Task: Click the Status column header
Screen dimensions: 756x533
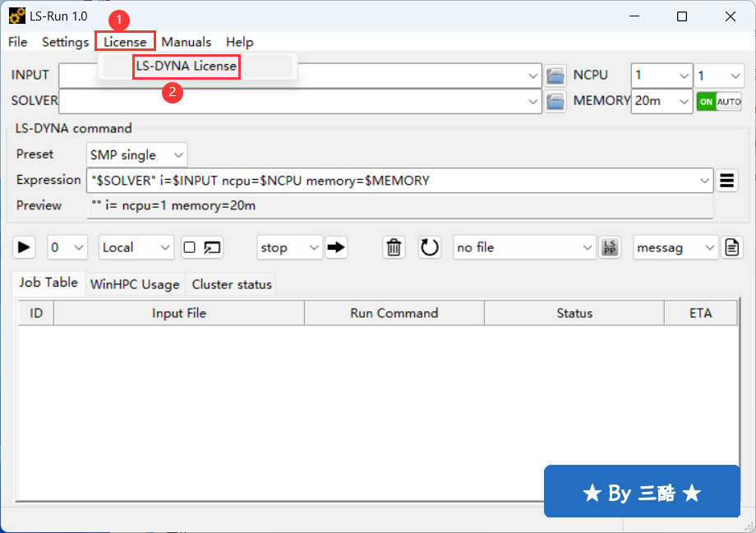Action: [x=574, y=313]
